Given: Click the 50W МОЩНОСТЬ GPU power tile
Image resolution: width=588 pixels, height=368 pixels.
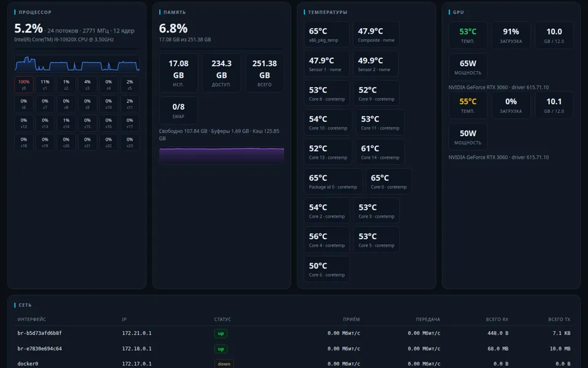Looking at the screenshot, I should tap(467, 137).
